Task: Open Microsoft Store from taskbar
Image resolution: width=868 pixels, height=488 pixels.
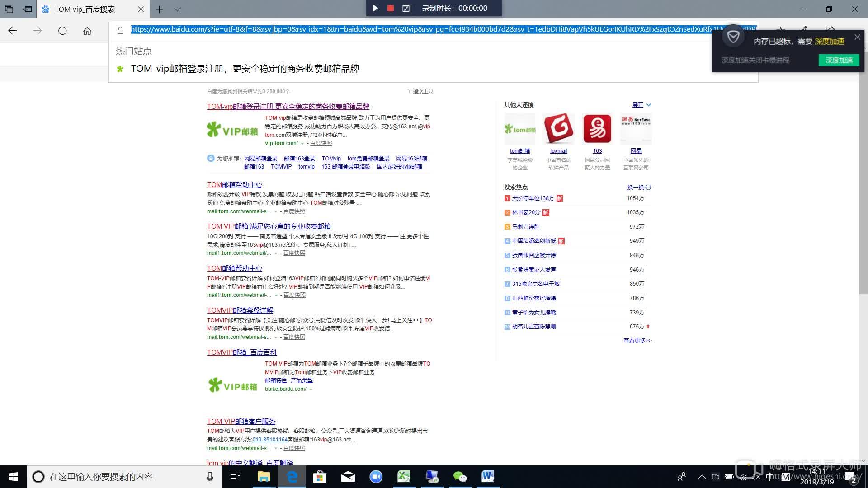Action: (320, 477)
